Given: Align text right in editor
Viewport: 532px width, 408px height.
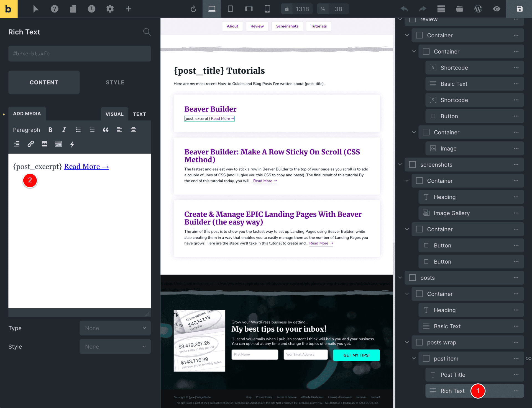Looking at the screenshot, I should coord(17,144).
